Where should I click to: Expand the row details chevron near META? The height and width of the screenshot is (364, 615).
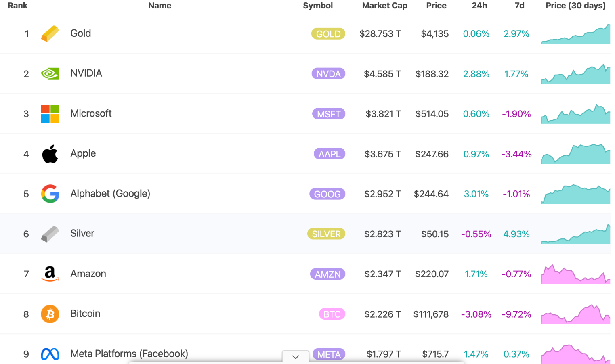295,357
